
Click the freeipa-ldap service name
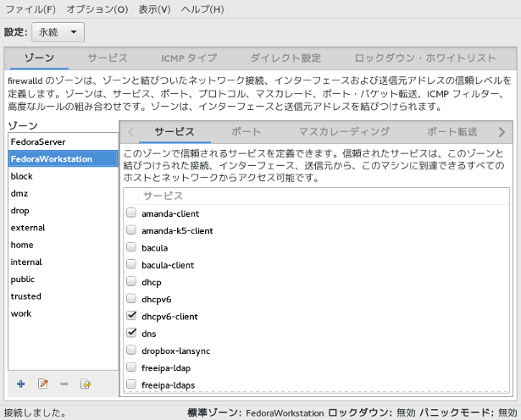[x=166, y=368]
